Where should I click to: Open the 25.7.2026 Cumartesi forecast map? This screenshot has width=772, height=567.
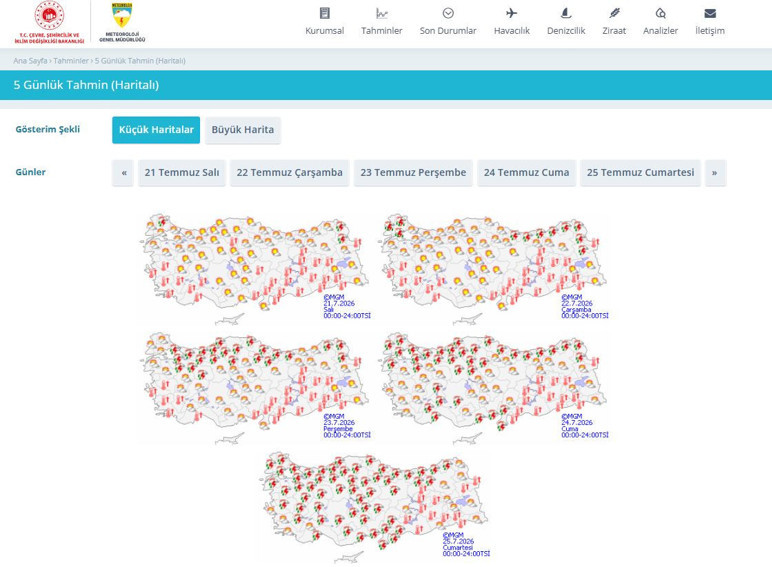[x=376, y=507]
